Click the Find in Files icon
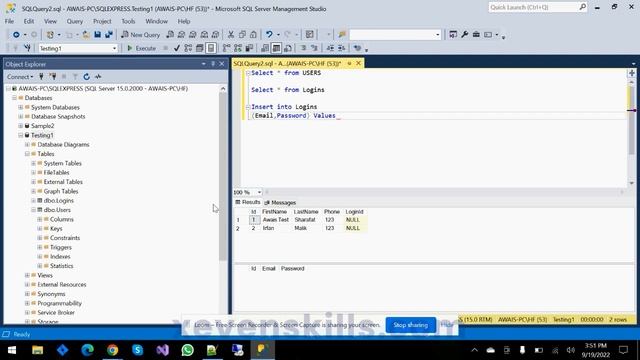 pos(342,35)
